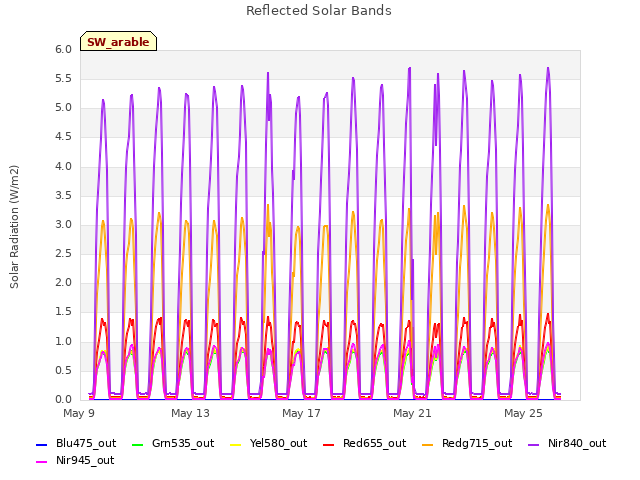This screenshot has height=480, width=640.
Task: Click the 5.0 y-axis tick label
Action: [63, 108]
